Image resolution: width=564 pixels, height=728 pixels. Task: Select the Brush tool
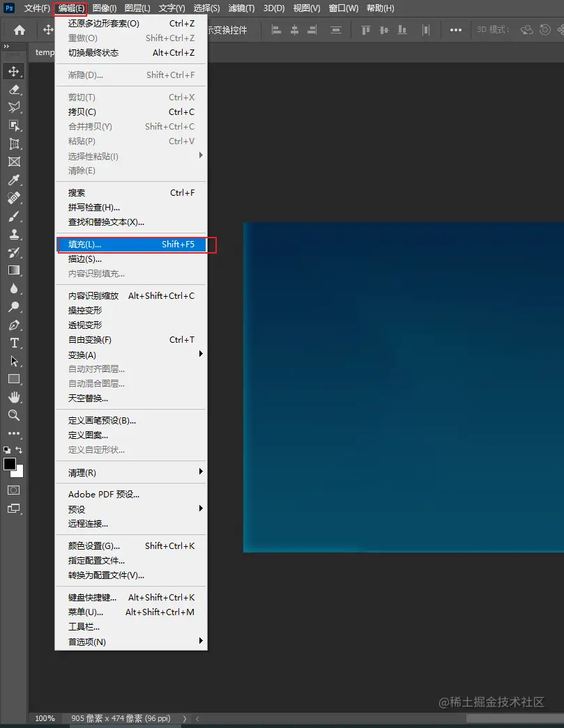[14, 216]
